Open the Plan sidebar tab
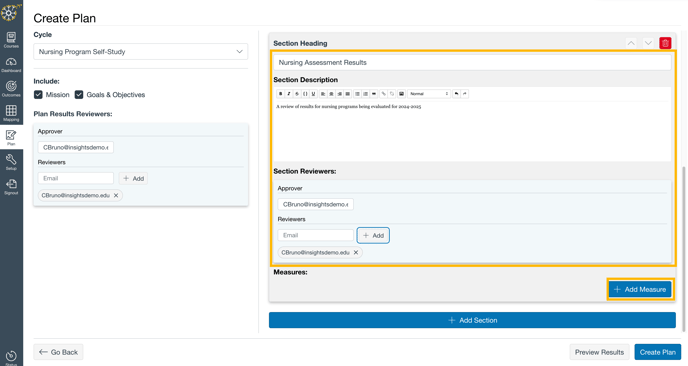The image size is (688, 366). pos(11,138)
